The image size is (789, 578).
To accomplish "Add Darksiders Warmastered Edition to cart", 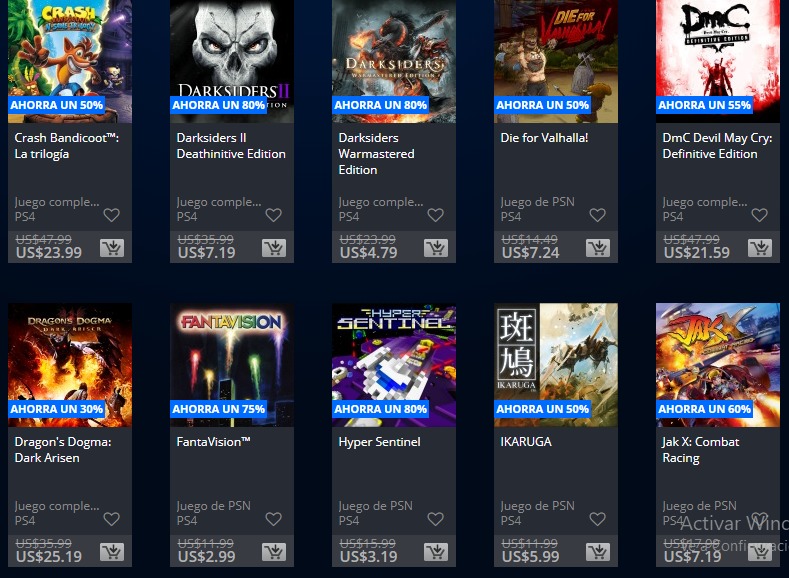I will 436,248.
